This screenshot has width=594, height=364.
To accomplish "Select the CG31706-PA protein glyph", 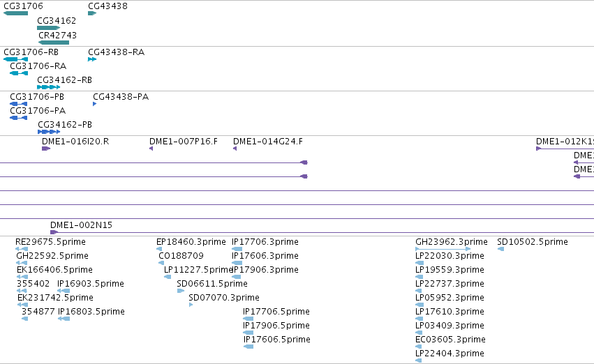I will coord(19,118).
